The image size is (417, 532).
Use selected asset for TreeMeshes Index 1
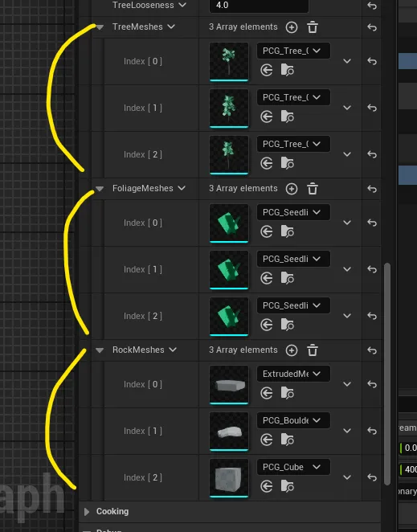click(x=267, y=117)
